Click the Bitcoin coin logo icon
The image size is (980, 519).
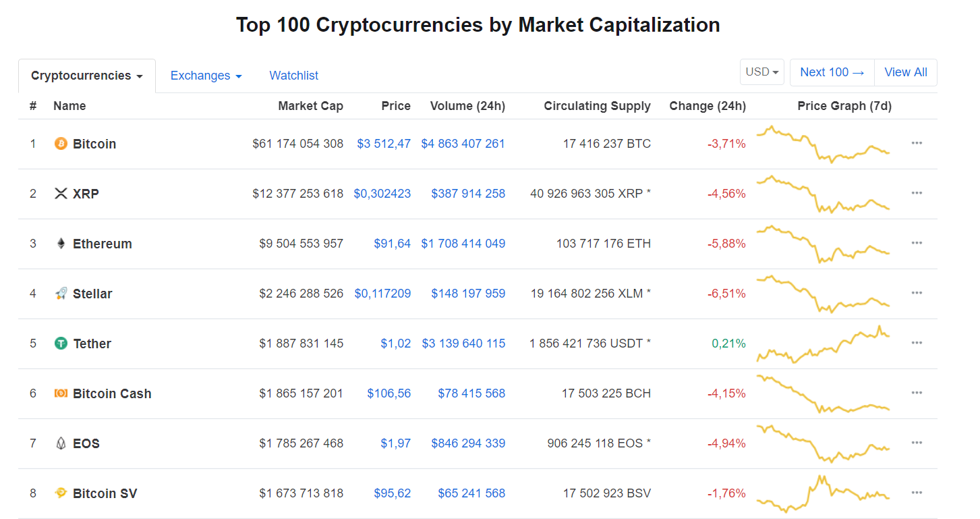(61, 144)
